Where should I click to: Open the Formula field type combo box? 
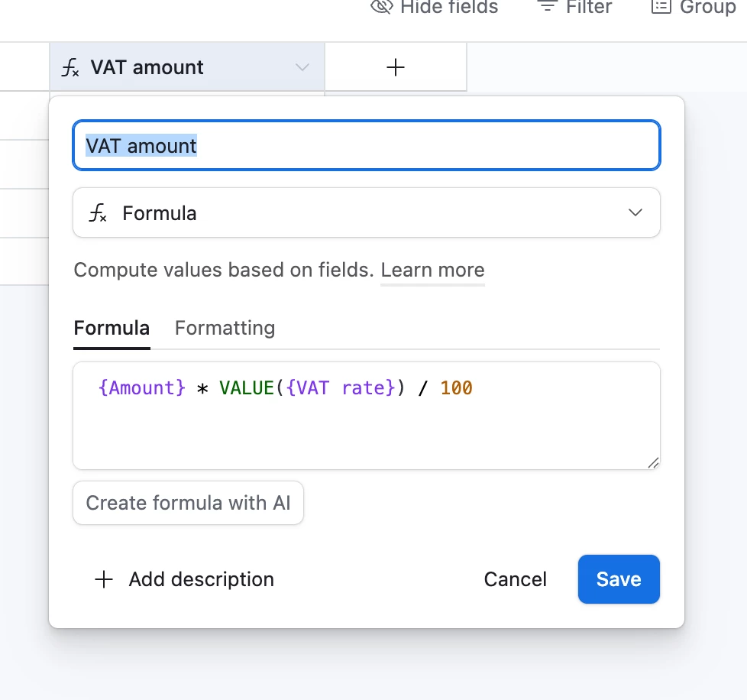[367, 213]
